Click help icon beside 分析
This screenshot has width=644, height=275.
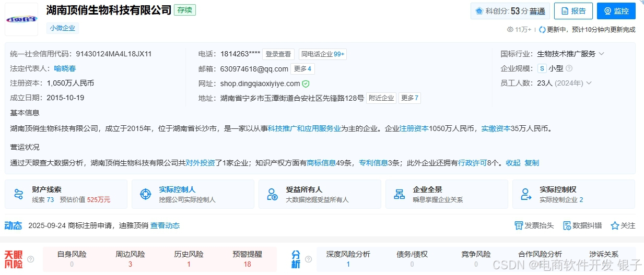pos(308,259)
